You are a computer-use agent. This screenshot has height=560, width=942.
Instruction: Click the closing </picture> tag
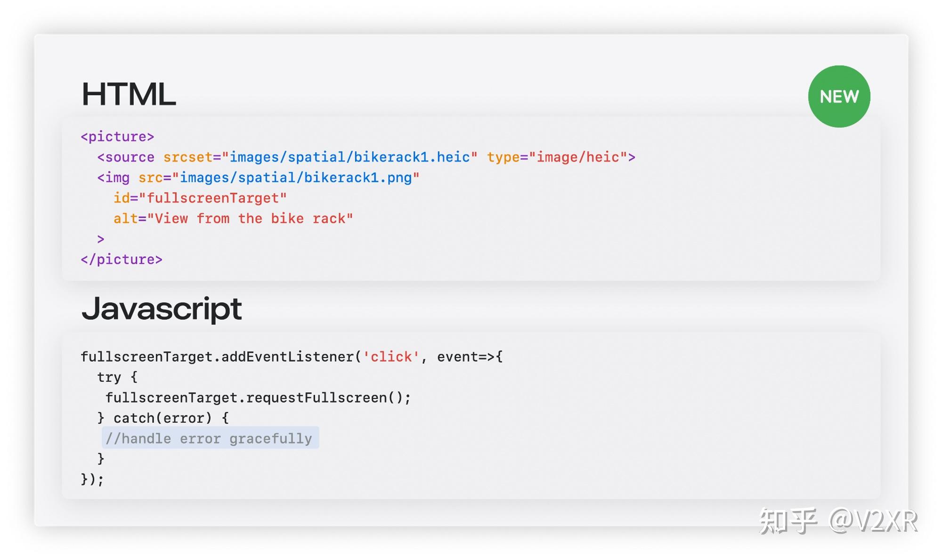tap(122, 260)
